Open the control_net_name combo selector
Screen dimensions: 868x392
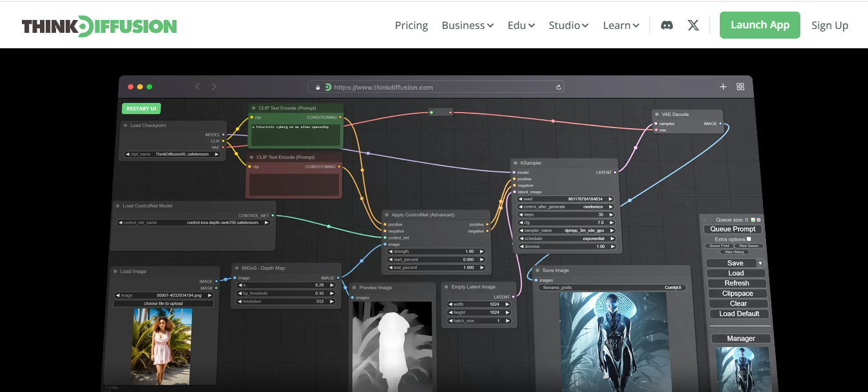point(192,223)
